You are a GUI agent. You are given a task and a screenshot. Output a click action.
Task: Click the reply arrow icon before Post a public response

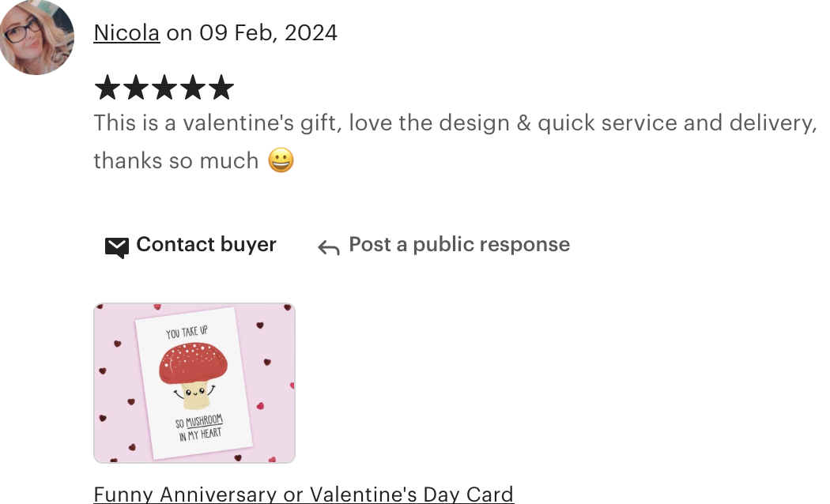(x=329, y=247)
